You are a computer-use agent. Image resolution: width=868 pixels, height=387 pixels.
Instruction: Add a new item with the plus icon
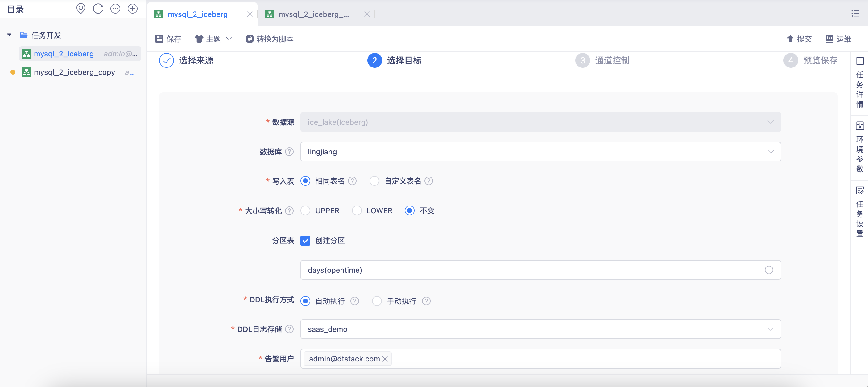133,9
